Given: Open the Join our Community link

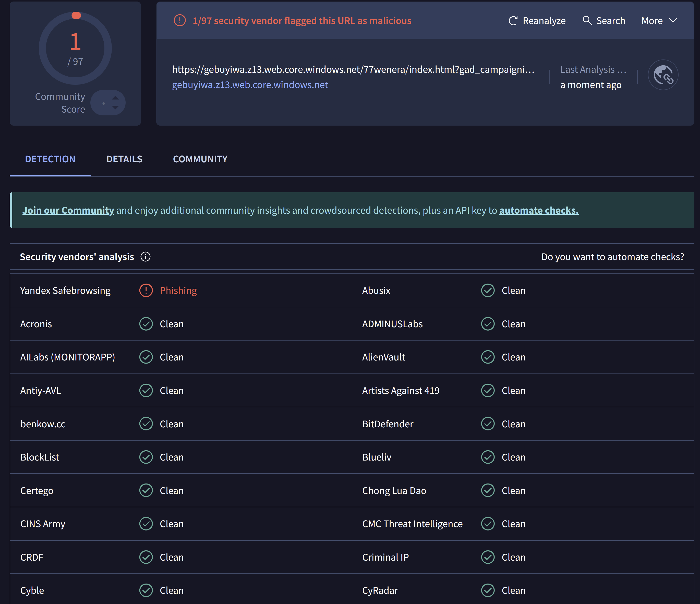Looking at the screenshot, I should [68, 210].
